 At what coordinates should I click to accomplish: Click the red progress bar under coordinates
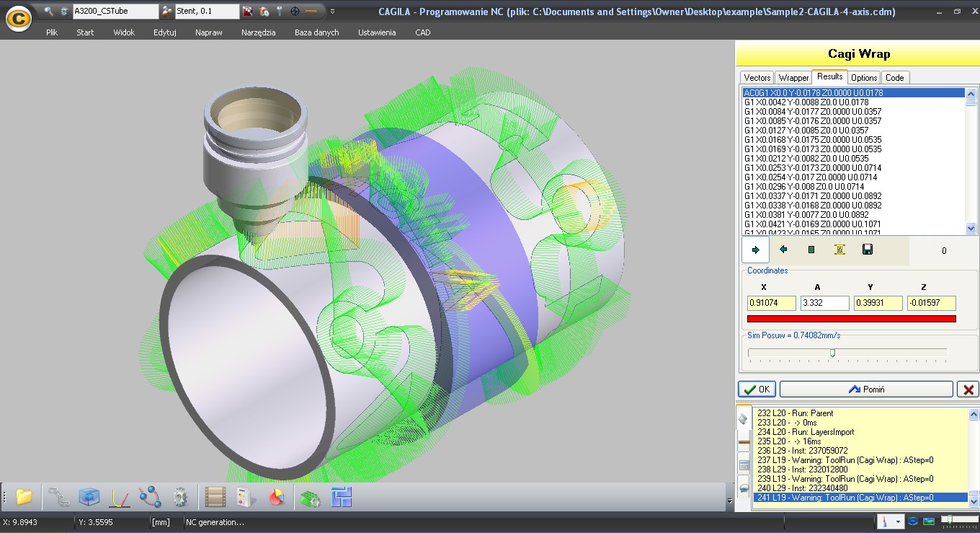tap(852, 319)
